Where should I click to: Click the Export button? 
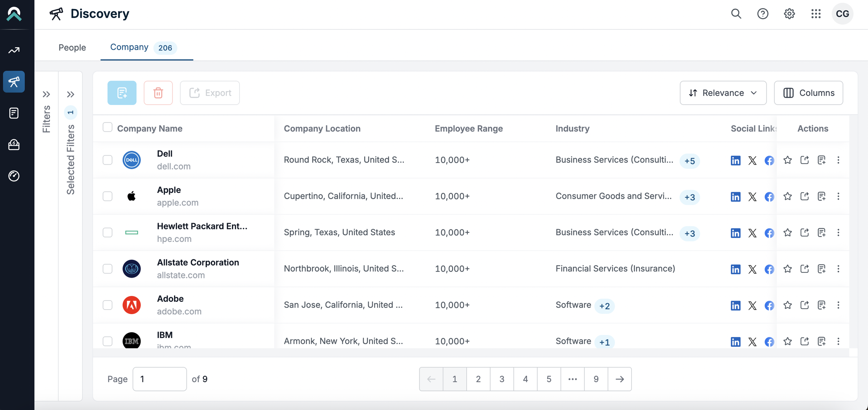pos(210,93)
